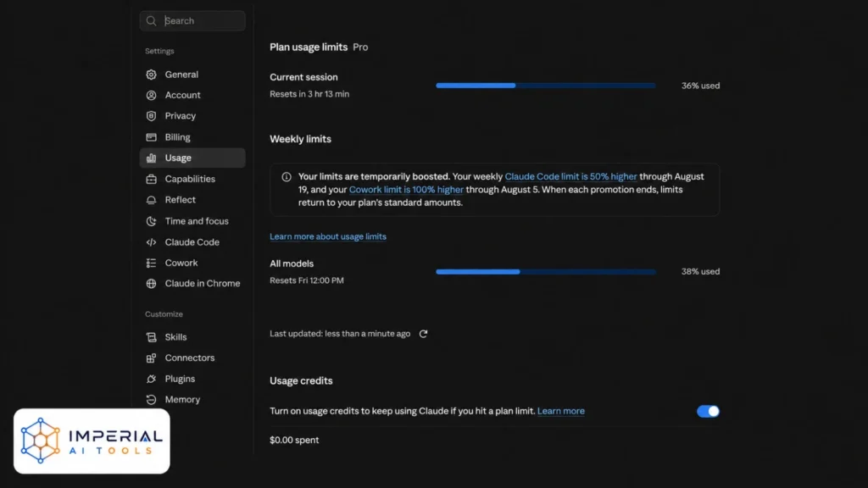Open Claude in Chrome settings

pos(192,283)
